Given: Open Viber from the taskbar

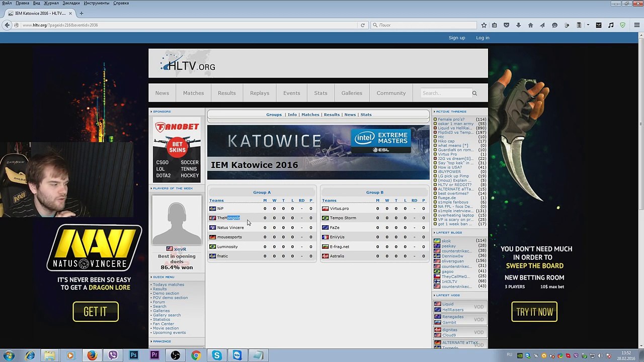Looking at the screenshot, I should coord(113,355).
